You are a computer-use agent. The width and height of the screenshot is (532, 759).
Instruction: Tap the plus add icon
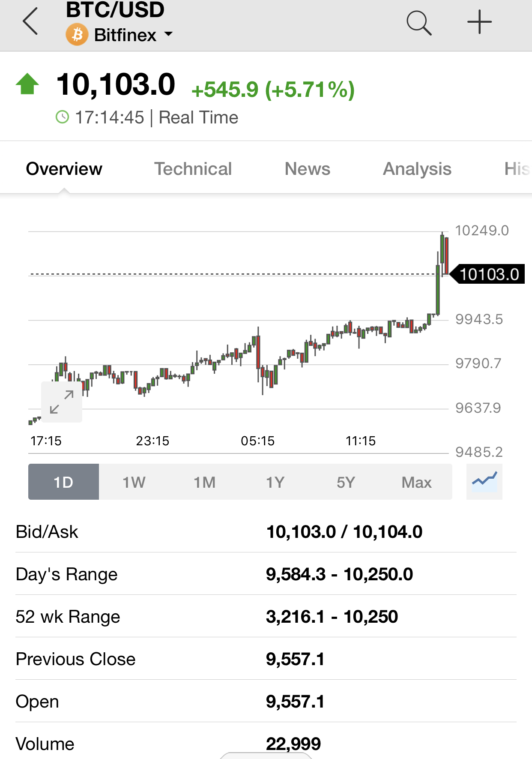pos(479,22)
